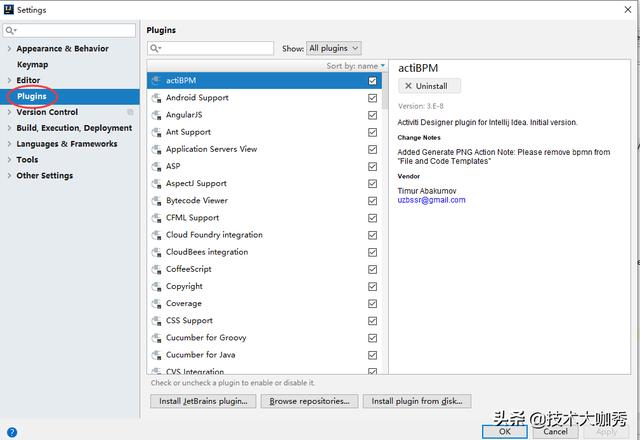Toggle the Bytecode Viewer checkbox
640x440 pixels.
372,201
